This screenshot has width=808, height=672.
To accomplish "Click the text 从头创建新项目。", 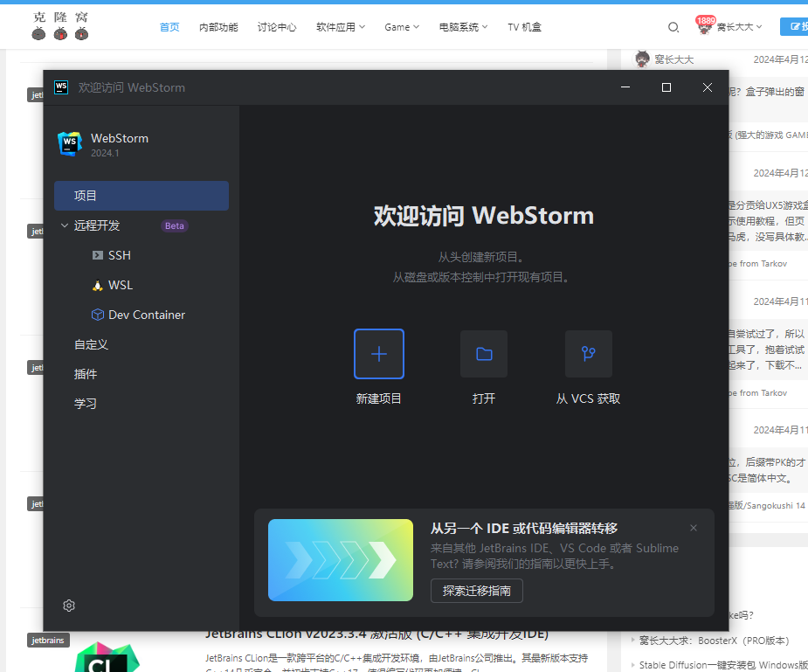I will 480,257.
